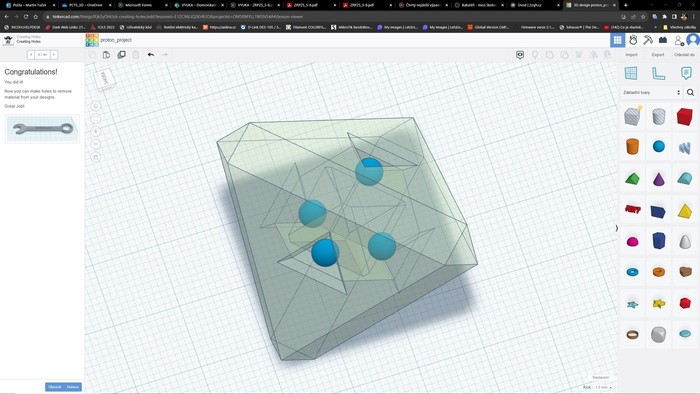Open the Import menu item
Image resolution: width=700 pixels, height=394 pixels.
(631, 54)
